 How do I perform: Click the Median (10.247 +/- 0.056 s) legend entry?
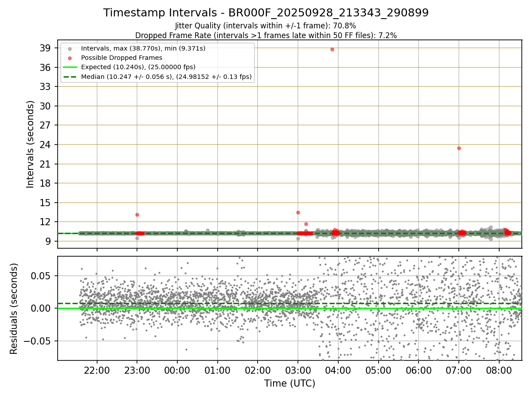166,77
